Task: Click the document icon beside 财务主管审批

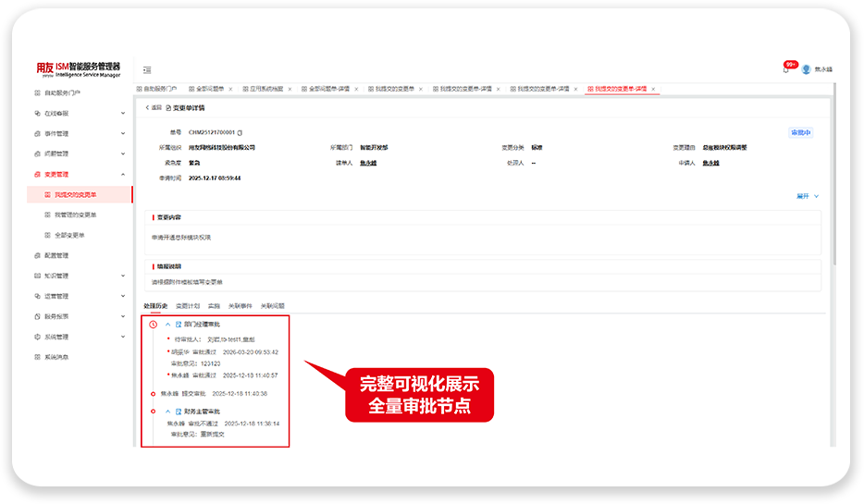Action: pos(179,412)
